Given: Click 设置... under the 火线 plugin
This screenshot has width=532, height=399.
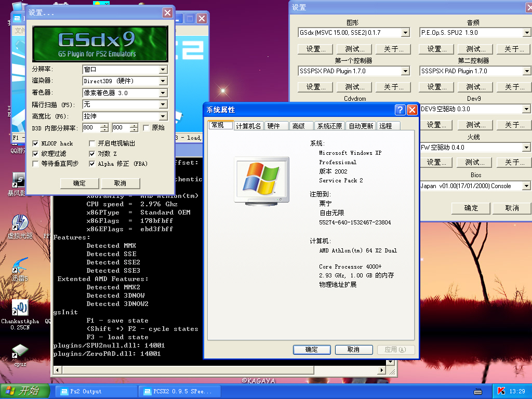Looking at the screenshot, I should click(x=436, y=162).
